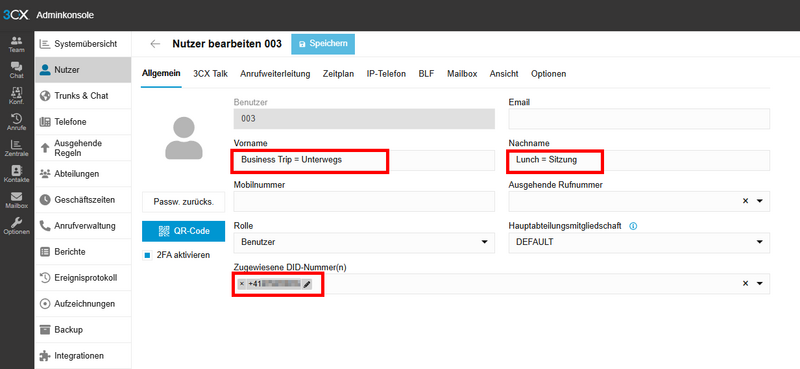Open Systemübersicht in the sidebar
Screen dimensions: 800x369
click(83, 44)
